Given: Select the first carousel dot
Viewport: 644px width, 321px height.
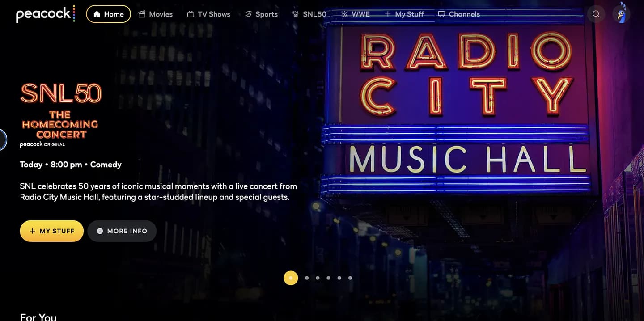Looking at the screenshot, I should pyautogui.click(x=291, y=278).
